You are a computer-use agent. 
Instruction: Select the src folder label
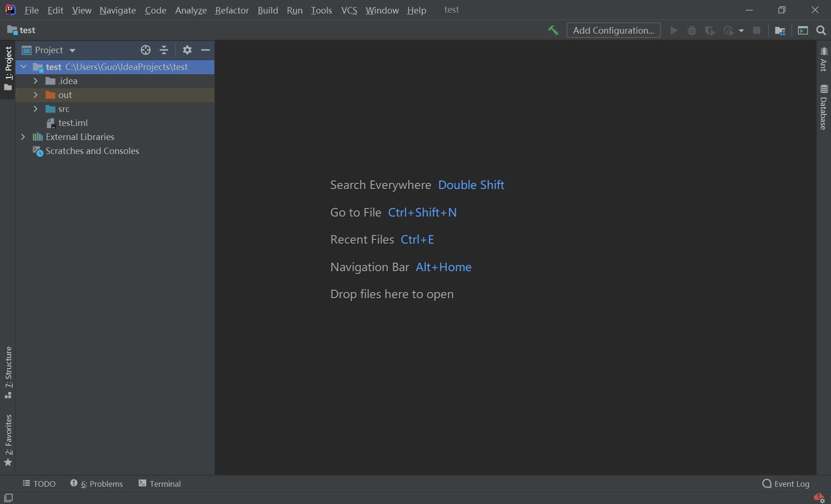click(x=64, y=109)
